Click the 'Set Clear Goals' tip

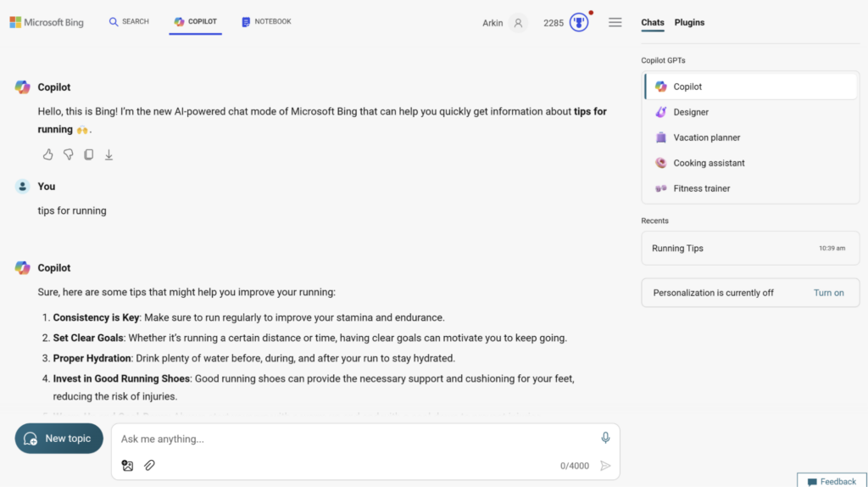tap(88, 338)
